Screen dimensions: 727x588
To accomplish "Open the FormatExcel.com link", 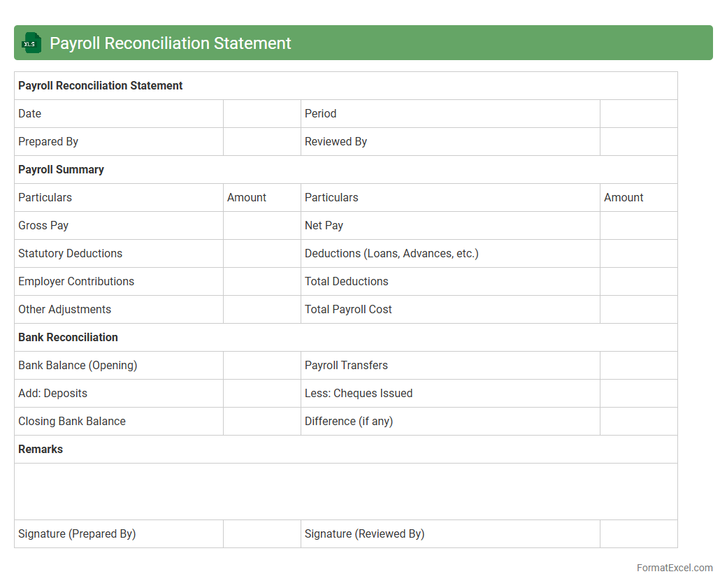I will coord(674,568).
